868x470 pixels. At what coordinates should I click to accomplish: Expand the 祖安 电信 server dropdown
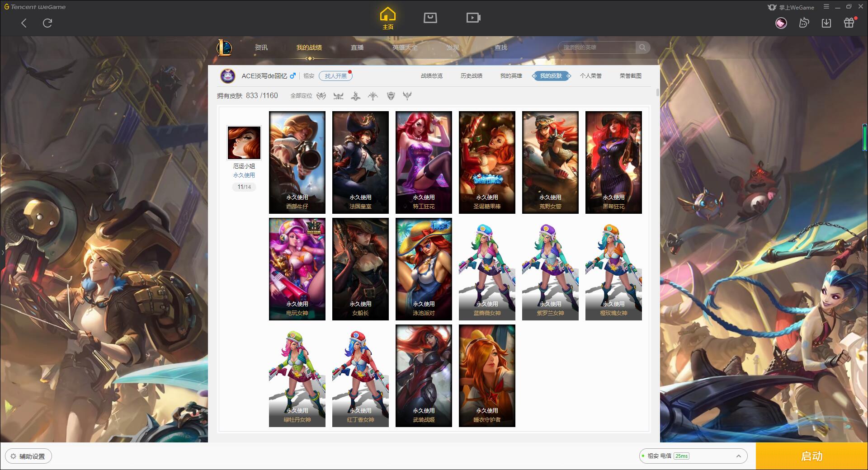coord(693,456)
